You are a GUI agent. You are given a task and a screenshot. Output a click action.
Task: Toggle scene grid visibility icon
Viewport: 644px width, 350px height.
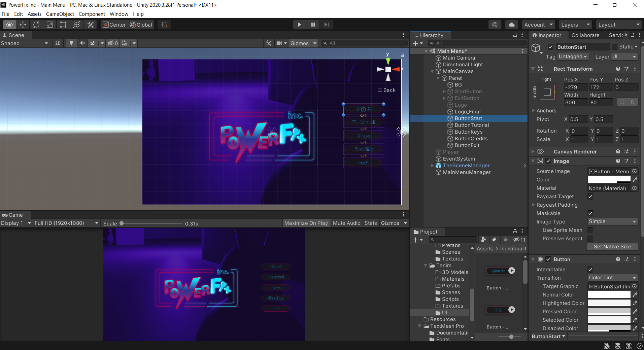pos(125,43)
